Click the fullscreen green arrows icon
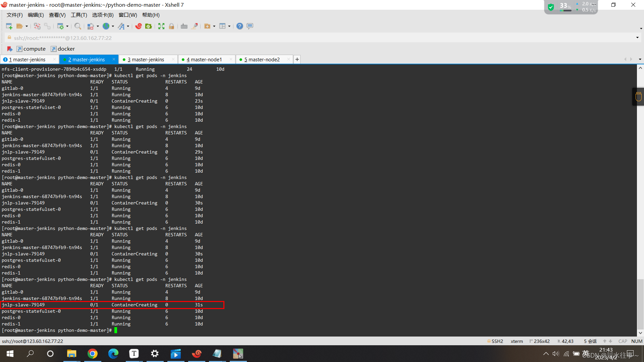 click(161, 26)
